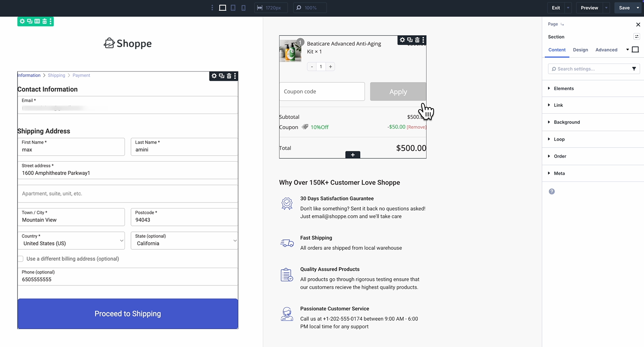Open more options on green section toolbar
The image size is (644, 347).
point(50,21)
